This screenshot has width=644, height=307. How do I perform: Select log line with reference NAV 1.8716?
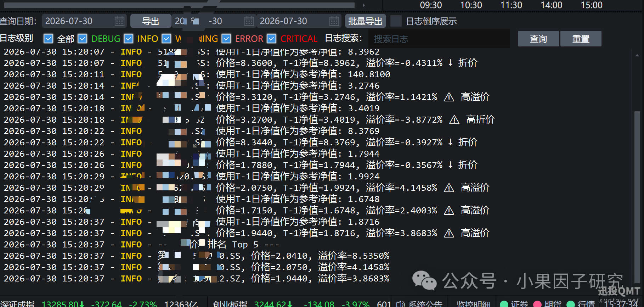pyautogui.click(x=192, y=222)
